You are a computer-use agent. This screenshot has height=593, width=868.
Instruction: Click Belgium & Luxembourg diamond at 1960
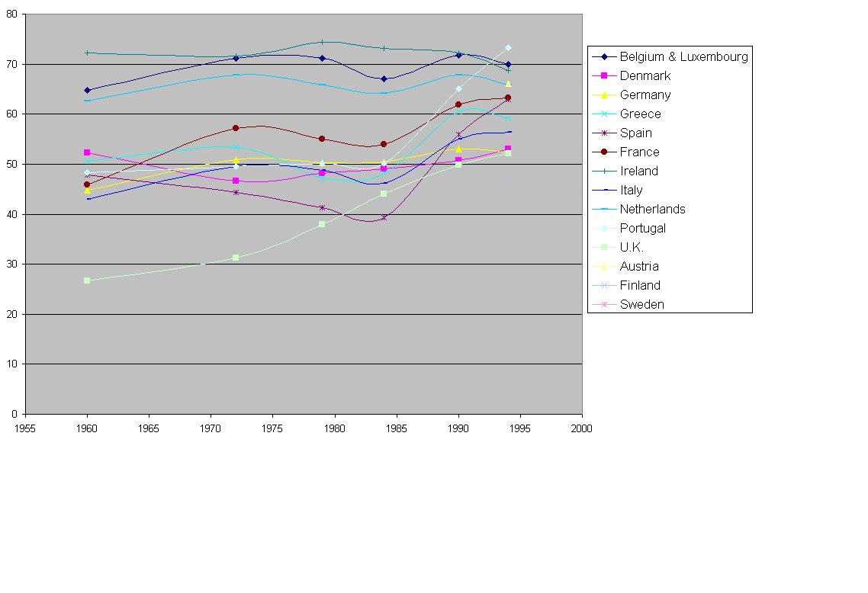87,90
